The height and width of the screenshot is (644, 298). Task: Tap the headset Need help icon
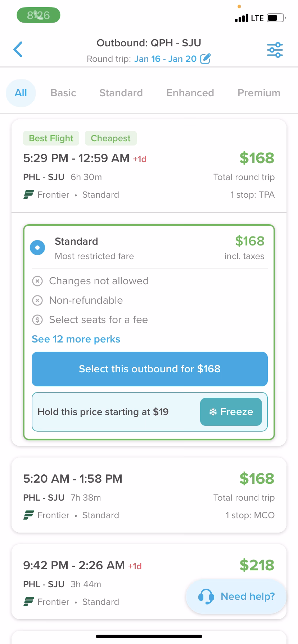coord(206,597)
